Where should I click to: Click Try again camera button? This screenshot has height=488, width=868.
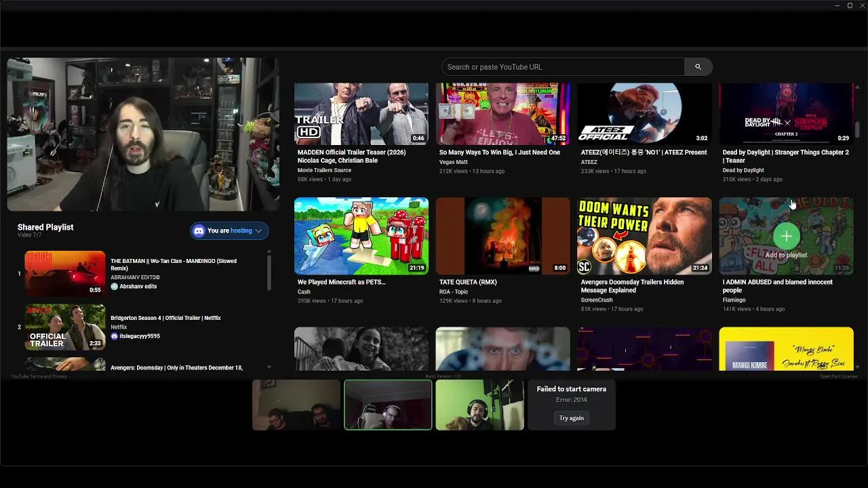pos(572,418)
